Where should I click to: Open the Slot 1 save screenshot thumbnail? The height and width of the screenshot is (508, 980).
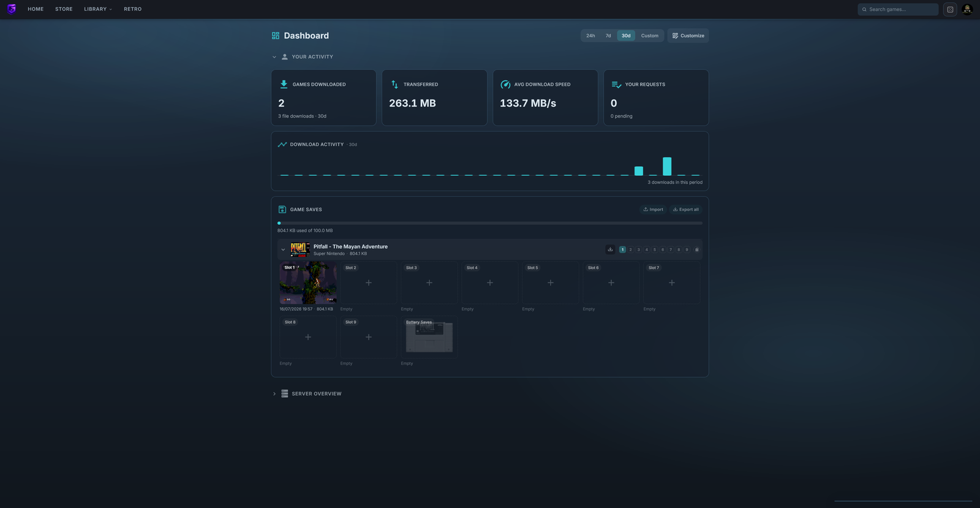(308, 283)
